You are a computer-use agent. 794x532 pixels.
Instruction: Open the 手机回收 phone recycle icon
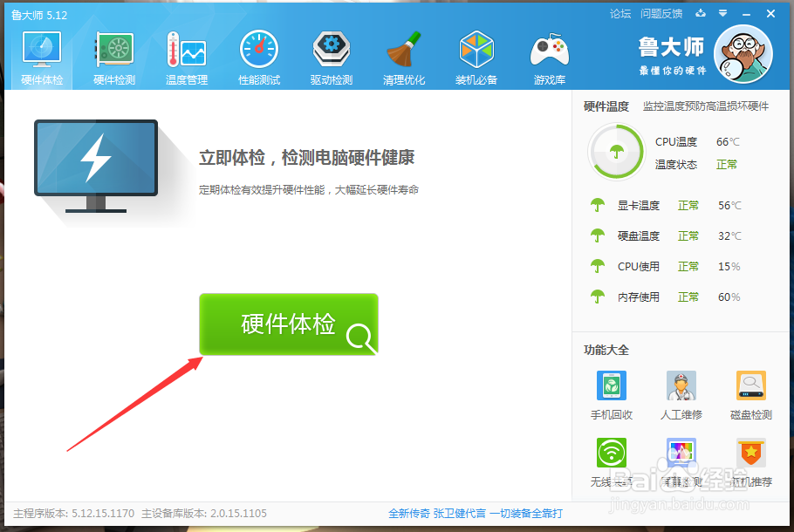[x=611, y=385]
